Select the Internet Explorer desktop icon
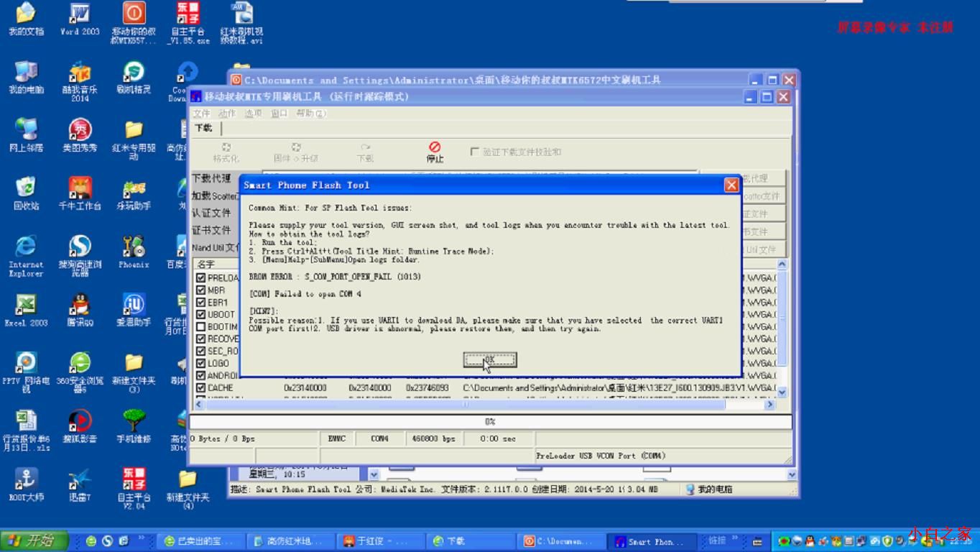Viewport: 980px width, 552px height. coord(26,256)
